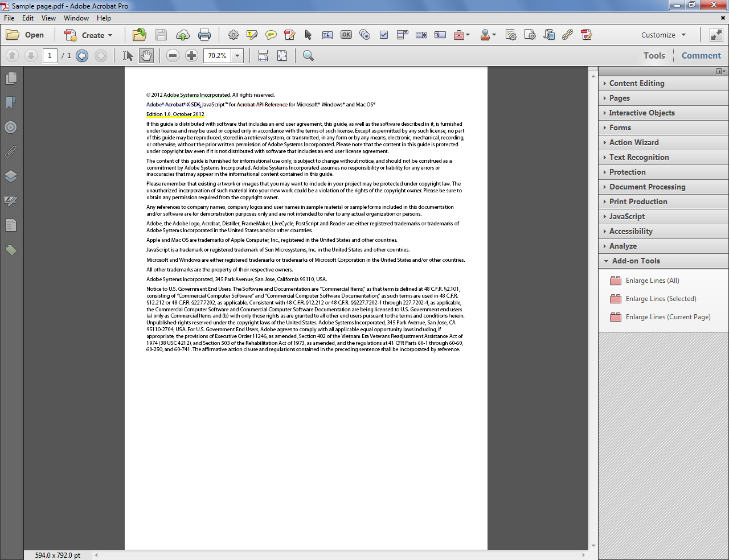Click the Attachments paperclip sidebar icon
729x560 pixels.
10,151
